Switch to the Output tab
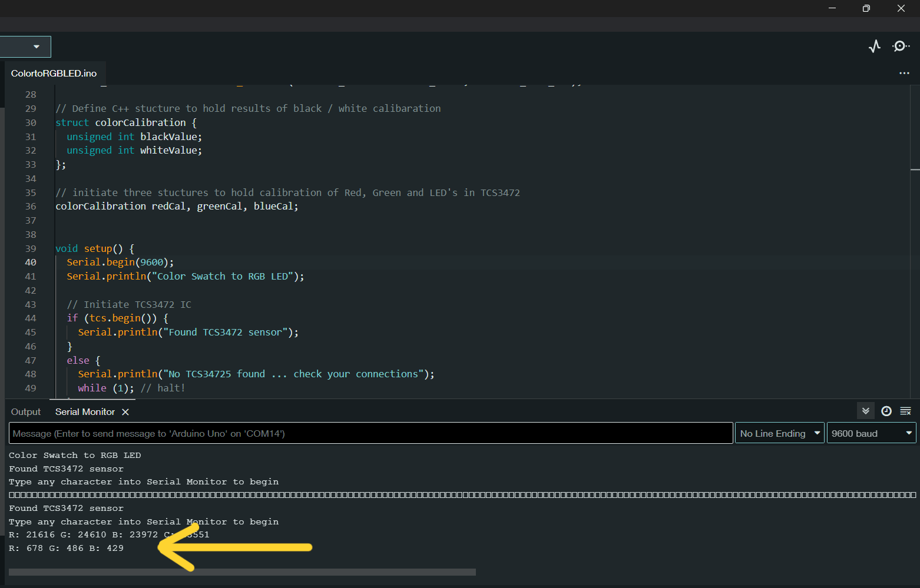The height and width of the screenshot is (588, 920). pos(26,412)
